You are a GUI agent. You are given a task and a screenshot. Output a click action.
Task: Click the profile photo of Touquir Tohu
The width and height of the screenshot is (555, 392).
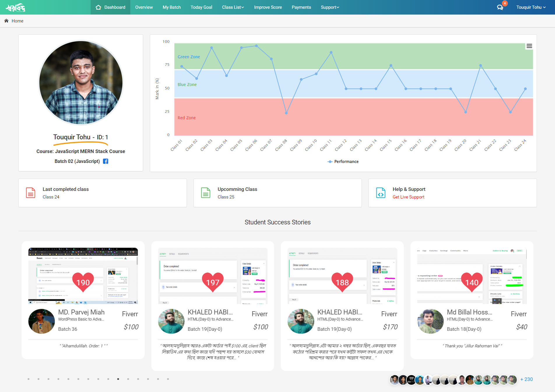[81, 83]
